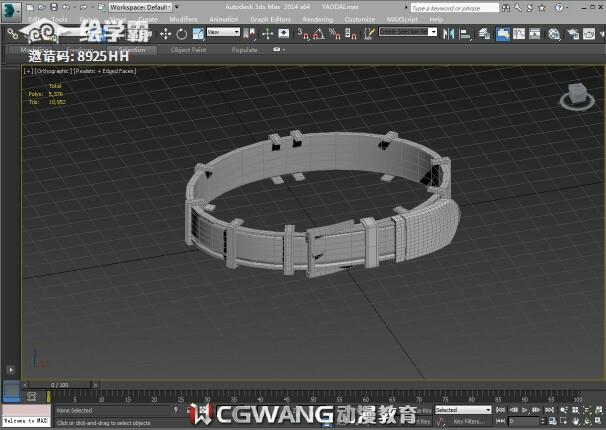Open the Rendering menu

(x=318, y=19)
